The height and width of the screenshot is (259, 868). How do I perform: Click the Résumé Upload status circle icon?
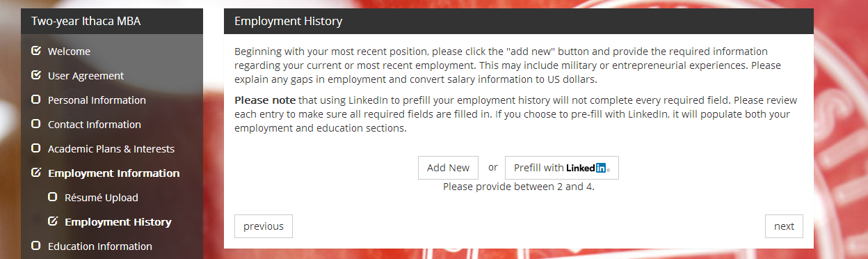pyautogui.click(x=53, y=197)
